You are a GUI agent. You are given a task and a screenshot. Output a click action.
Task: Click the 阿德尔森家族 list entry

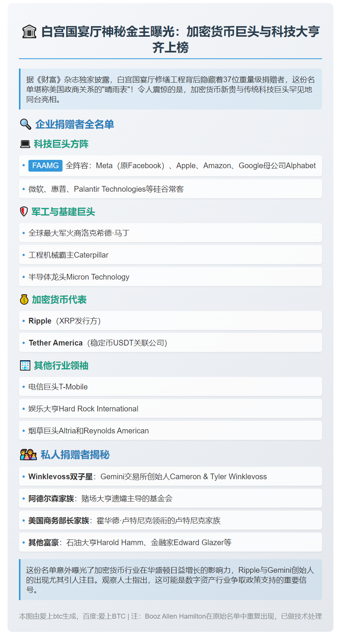pyautogui.click(x=100, y=499)
